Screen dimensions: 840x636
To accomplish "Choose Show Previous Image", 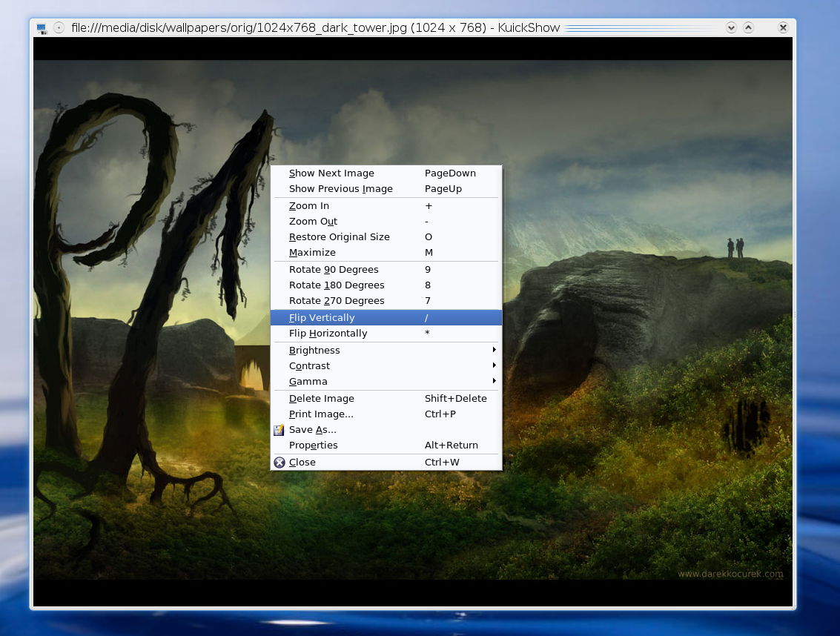I will pyautogui.click(x=386, y=188).
